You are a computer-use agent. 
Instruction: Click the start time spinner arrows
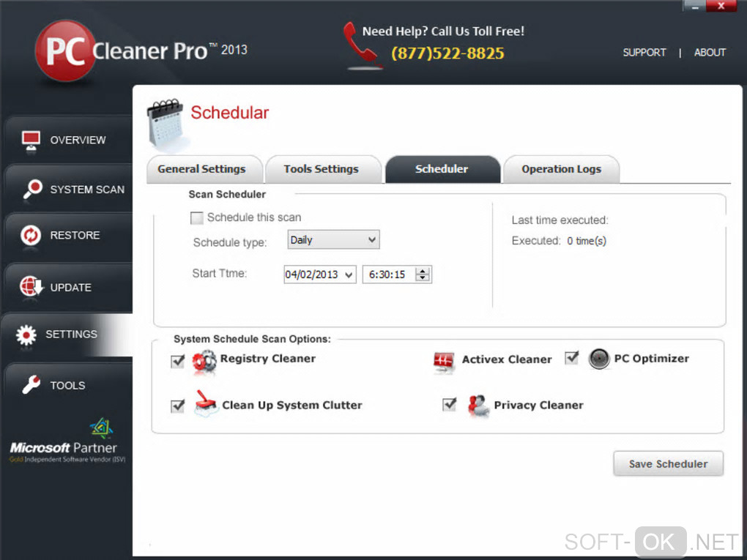422,275
